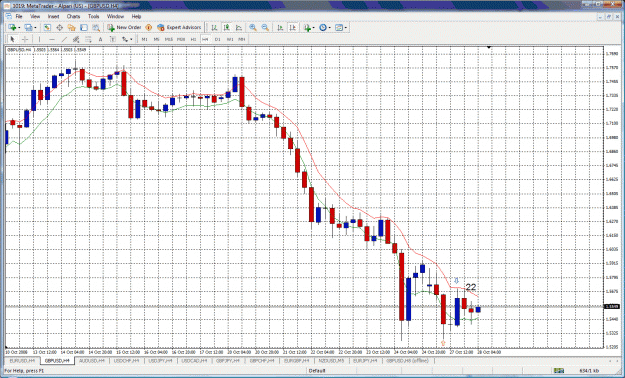The image size is (625, 378).
Task: Switch to USDCAD,H4 chart tab
Action: coord(194,360)
